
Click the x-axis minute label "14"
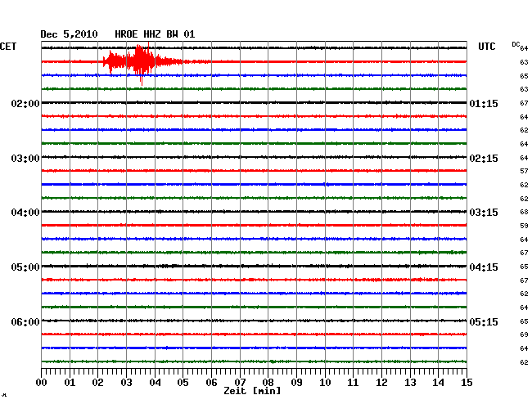click(438, 383)
